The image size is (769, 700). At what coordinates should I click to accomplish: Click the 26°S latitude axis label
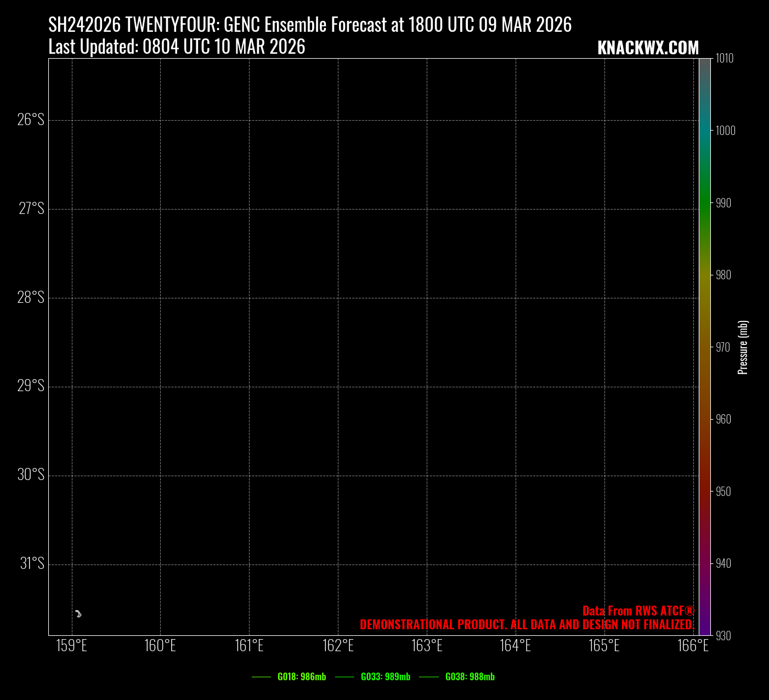pyautogui.click(x=31, y=120)
